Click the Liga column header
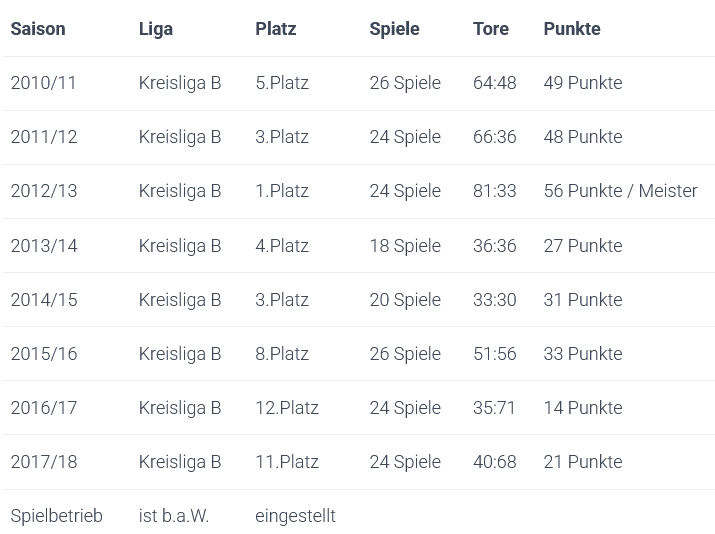Screen dimensions: 715x534 click(x=155, y=29)
